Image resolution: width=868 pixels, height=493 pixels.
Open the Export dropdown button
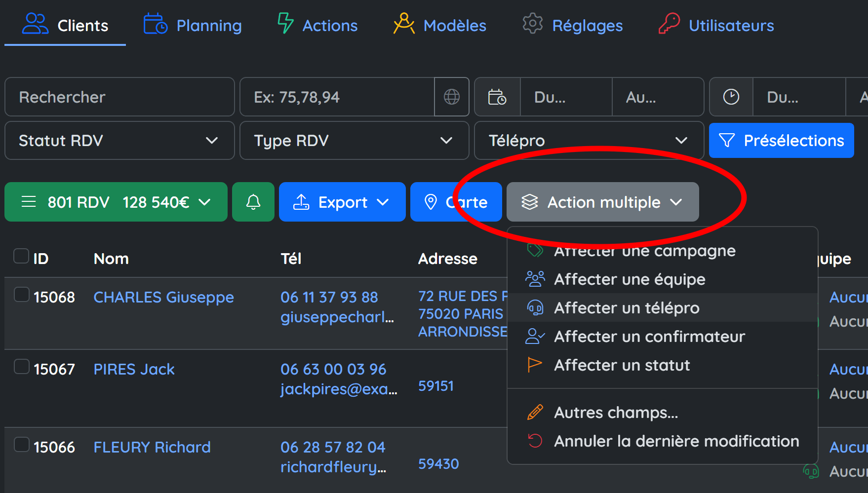click(342, 202)
